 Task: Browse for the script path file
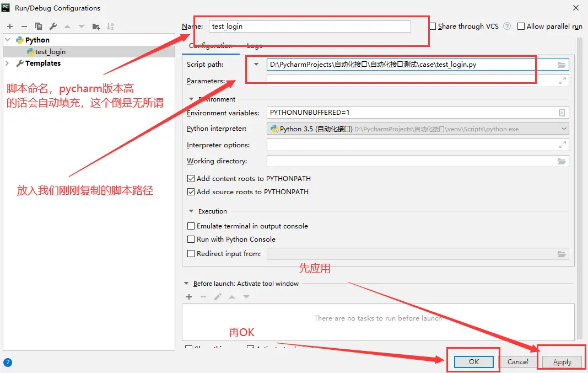click(562, 65)
